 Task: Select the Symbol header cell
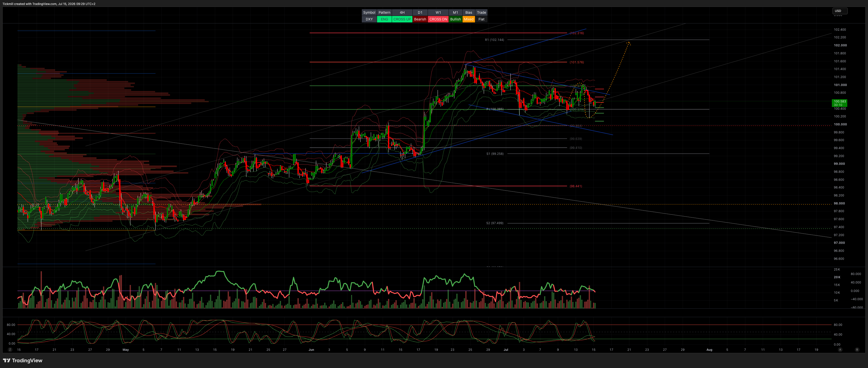(369, 12)
